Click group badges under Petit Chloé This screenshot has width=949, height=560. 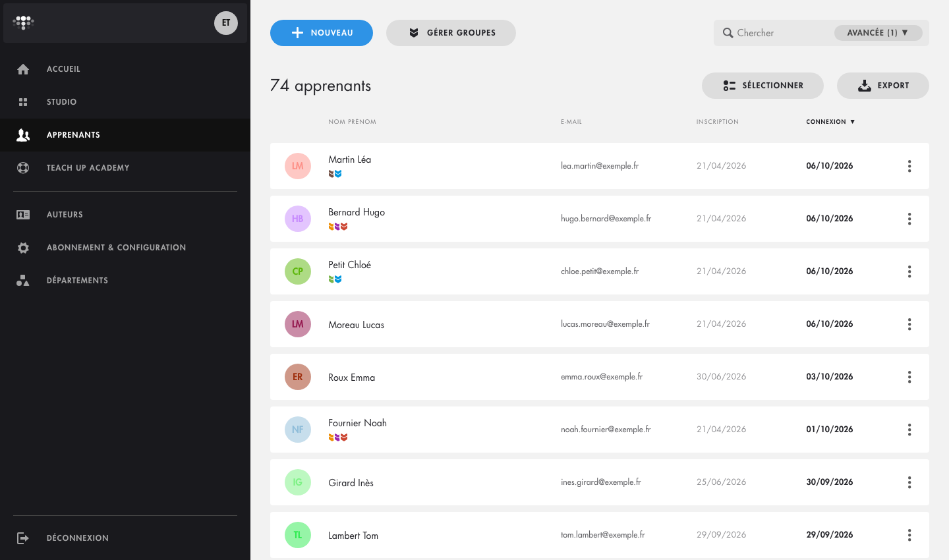(x=335, y=279)
